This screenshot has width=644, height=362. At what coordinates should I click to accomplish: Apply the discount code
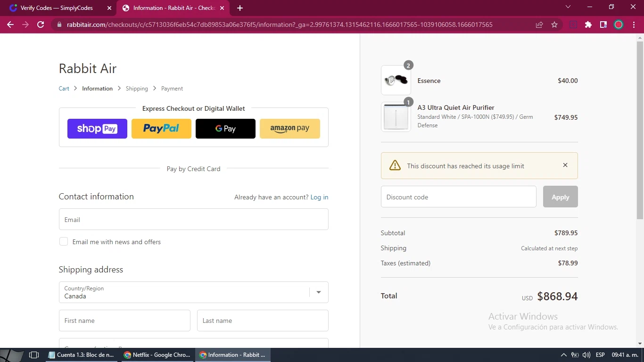[560, 197]
